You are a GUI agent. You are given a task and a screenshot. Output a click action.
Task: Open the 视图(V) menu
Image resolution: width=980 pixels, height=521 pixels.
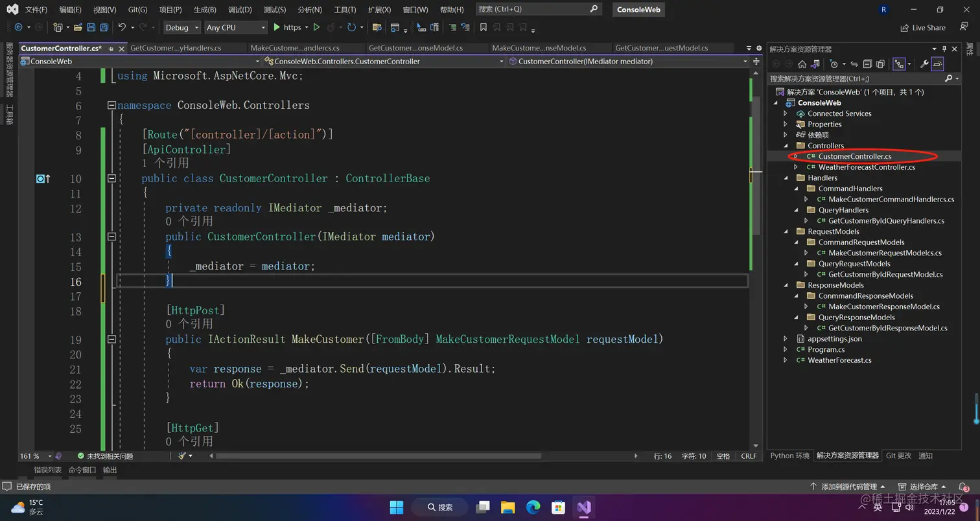[x=104, y=10]
